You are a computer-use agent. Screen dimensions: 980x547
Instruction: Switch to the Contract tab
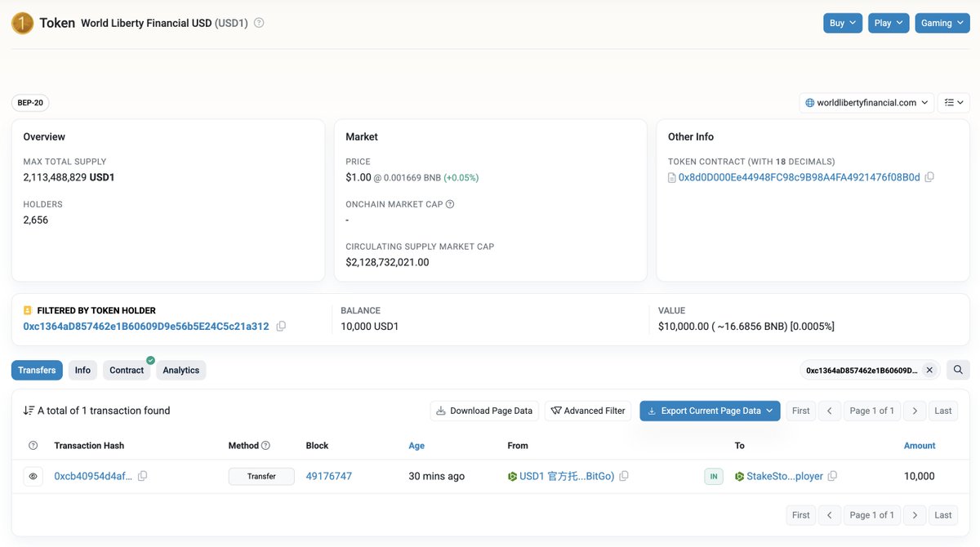[x=127, y=370]
